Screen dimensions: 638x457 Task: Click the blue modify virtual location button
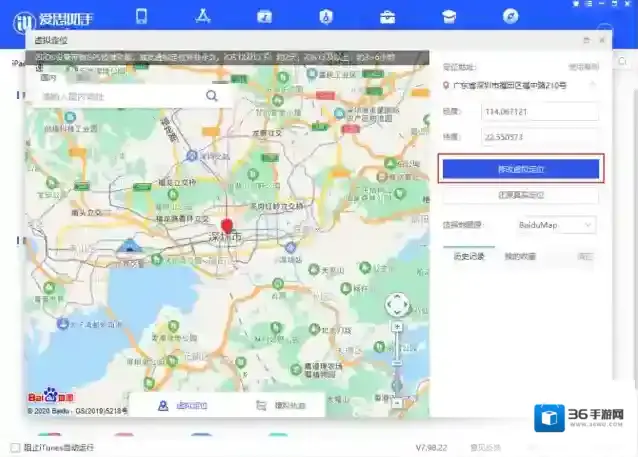(x=521, y=169)
